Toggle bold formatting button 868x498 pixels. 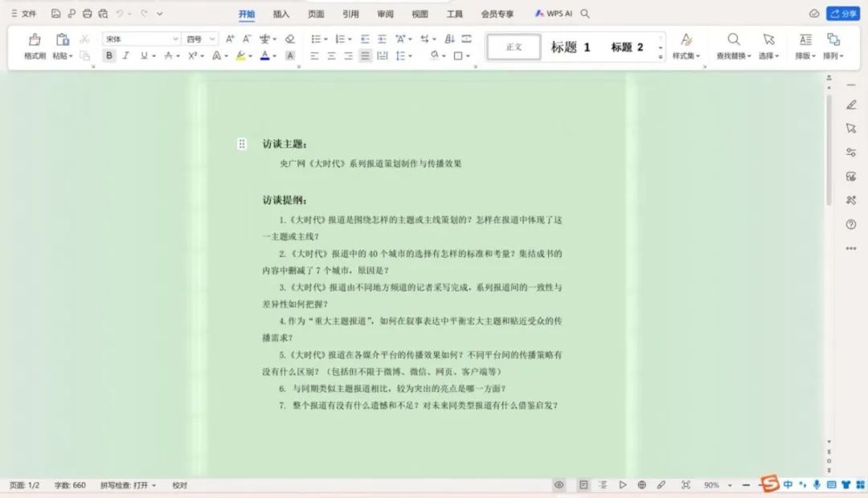108,55
